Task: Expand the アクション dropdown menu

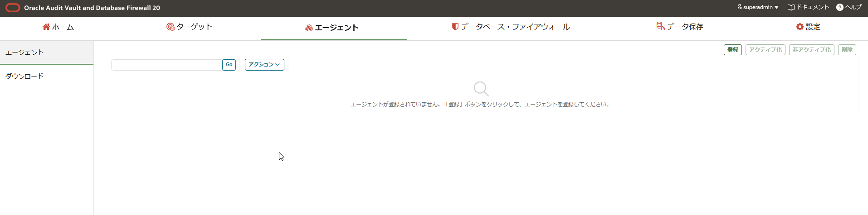Action: pos(264,65)
